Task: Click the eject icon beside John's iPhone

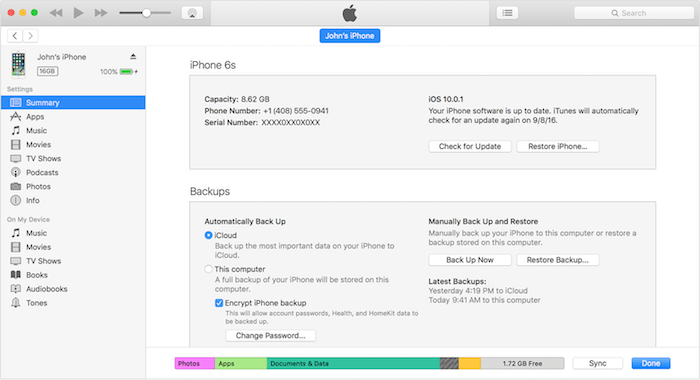Action: click(133, 56)
